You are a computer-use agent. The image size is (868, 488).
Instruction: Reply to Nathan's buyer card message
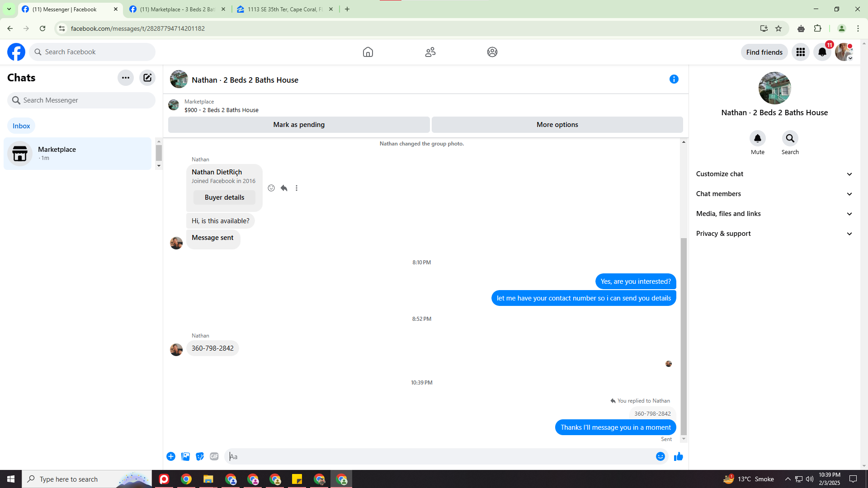click(x=284, y=188)
